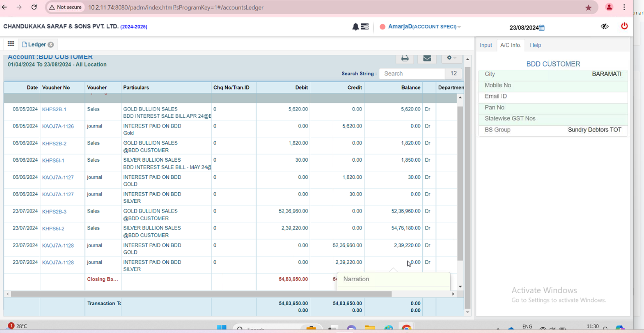Go back in browser history
The width and height of the screenshot is (644, 333).
(5, 7)
